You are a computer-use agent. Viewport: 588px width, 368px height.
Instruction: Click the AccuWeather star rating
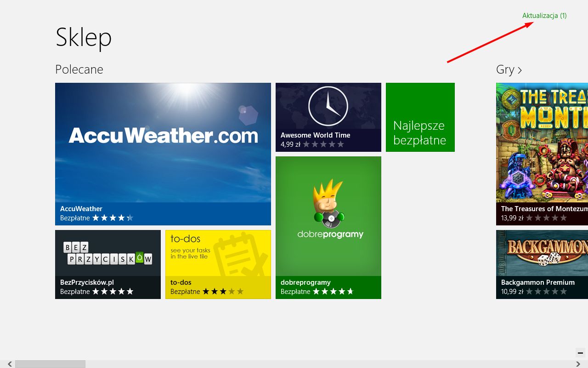(113, 218)
